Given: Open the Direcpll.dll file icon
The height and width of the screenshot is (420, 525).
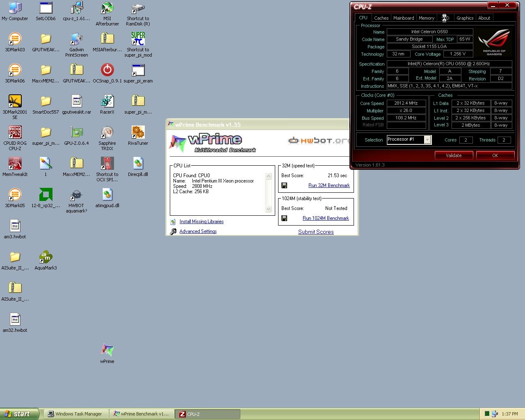Looking at the screenshot, I should click(x=138, y=167).
